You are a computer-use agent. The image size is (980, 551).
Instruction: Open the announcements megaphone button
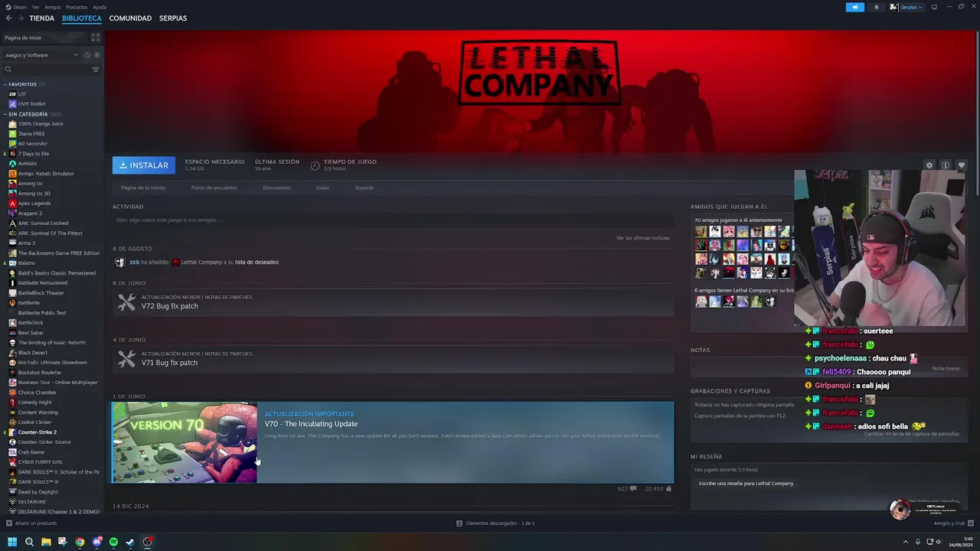pyautogui.click(x=854, y=7)
